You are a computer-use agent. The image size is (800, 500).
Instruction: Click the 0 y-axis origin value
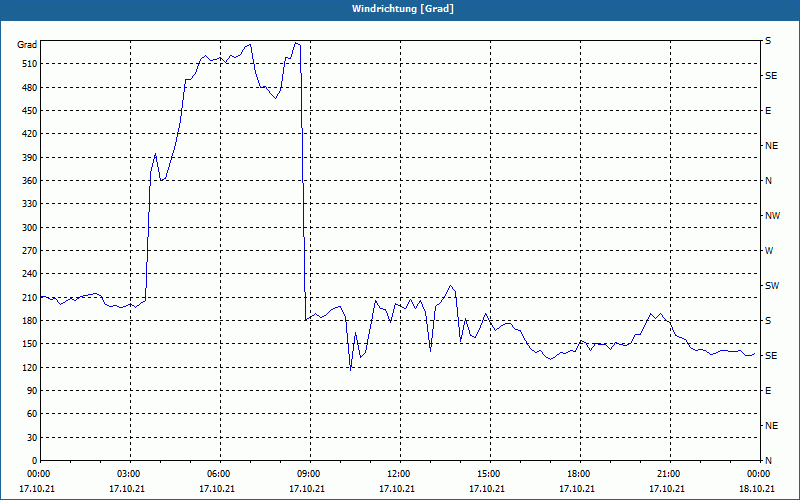[34, 461]
